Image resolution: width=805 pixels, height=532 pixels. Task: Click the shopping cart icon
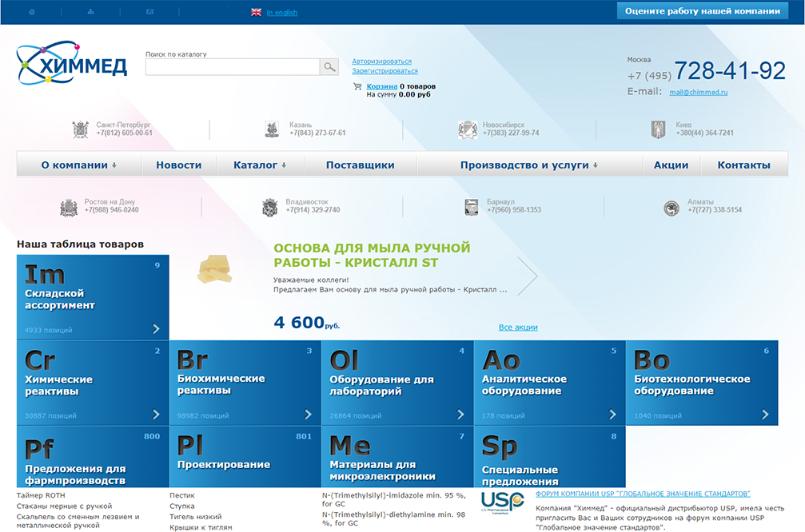tap(357, 86)
